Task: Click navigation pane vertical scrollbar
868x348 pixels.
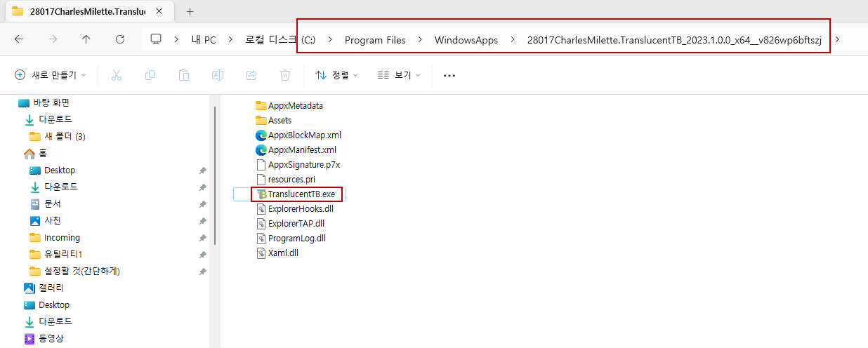Action: [215, 177]
